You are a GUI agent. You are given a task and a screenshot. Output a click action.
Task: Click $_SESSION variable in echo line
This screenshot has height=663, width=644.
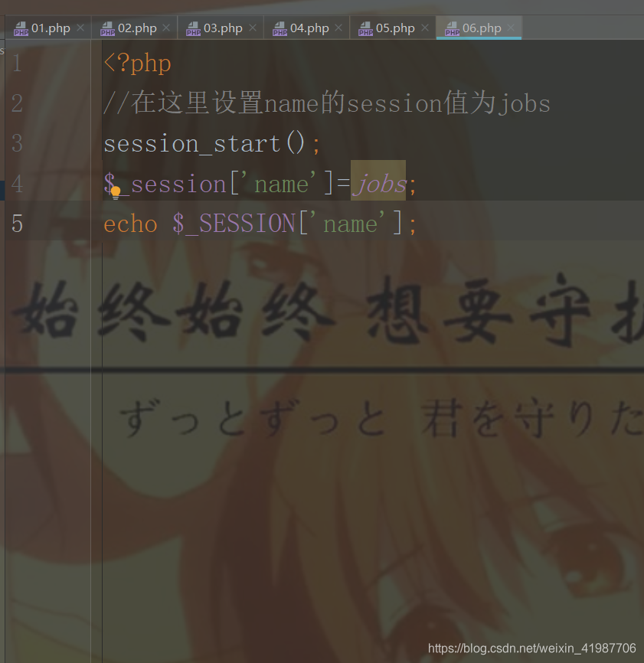pos(234,224)
